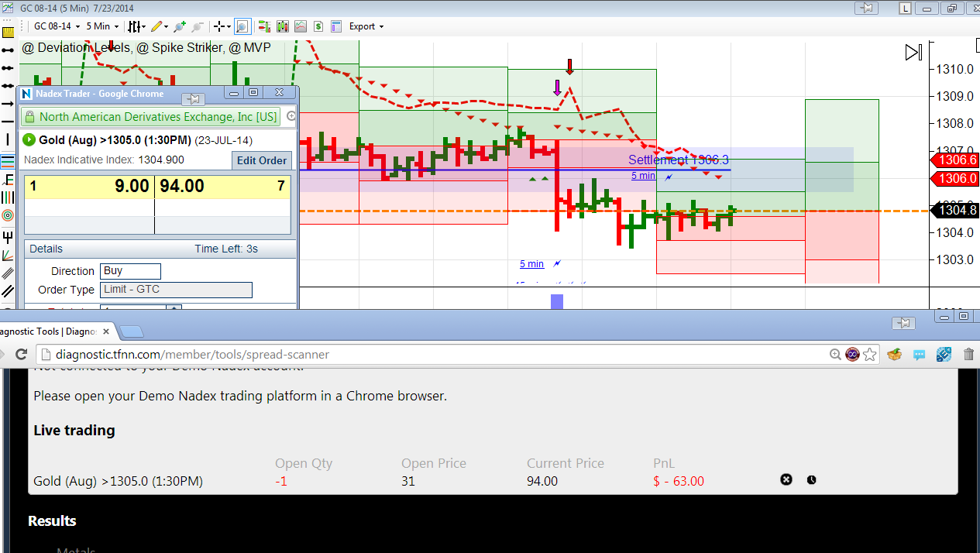Click the 1306.6 red price marker

click(953, 160)
